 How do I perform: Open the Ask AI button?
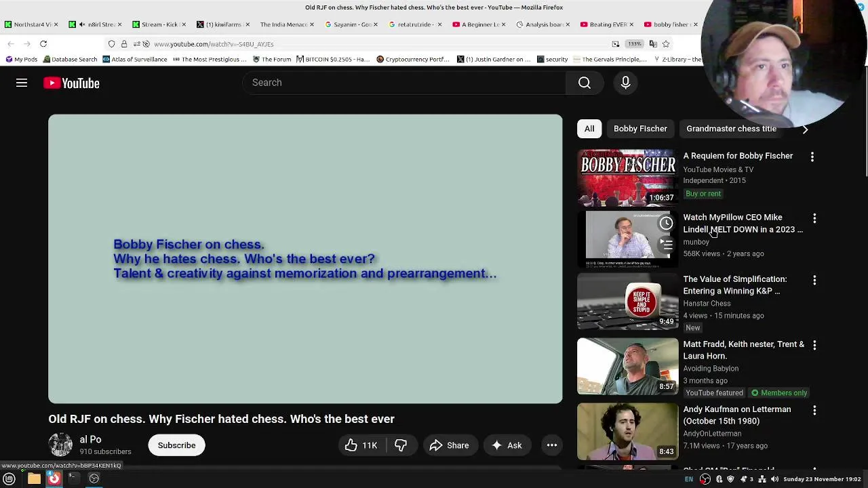(x=507, y=445)
